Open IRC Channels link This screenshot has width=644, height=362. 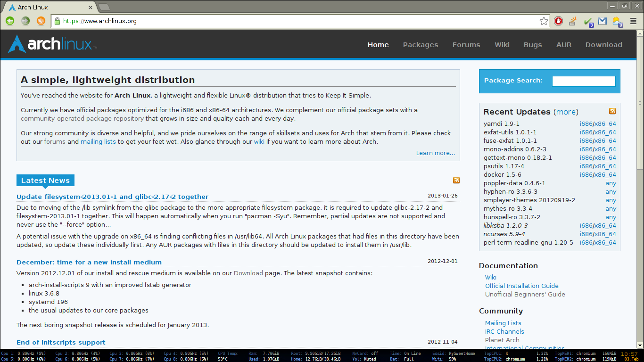click(x=504, y=331)
